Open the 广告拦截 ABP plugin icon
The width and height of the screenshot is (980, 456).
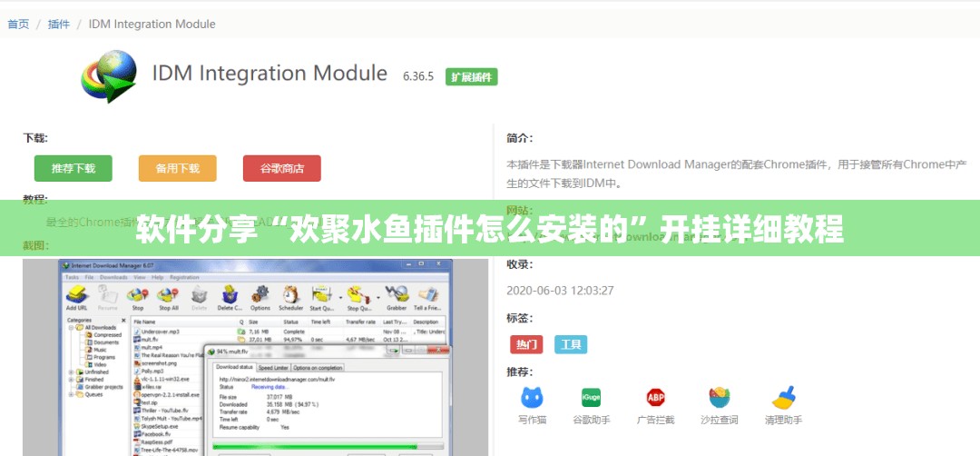(x=656, y=398)
